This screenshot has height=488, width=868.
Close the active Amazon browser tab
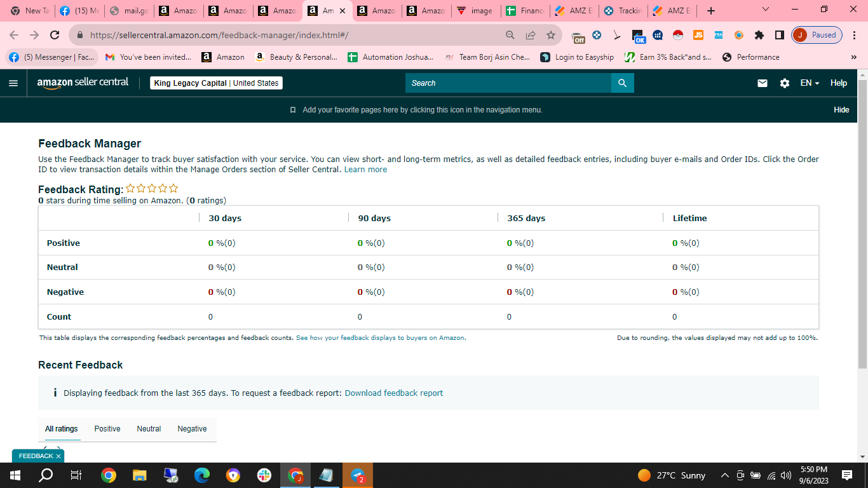click(342, 11)
